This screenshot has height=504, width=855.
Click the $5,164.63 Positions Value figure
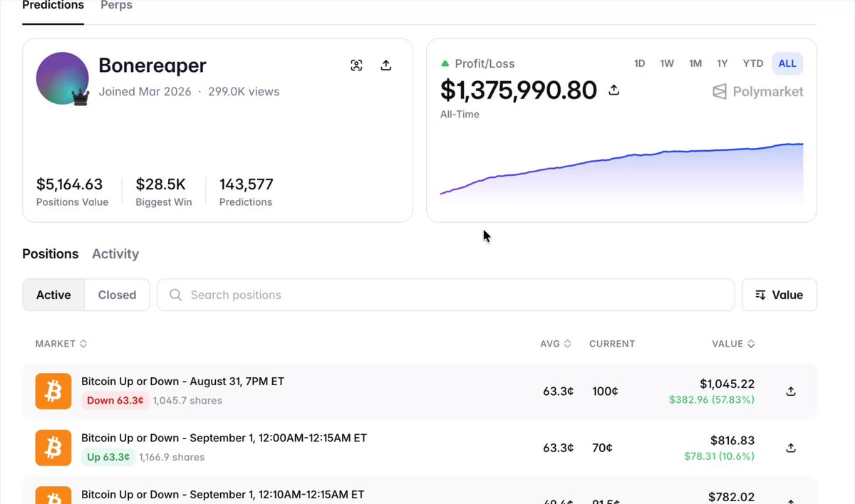pos(70,184)
